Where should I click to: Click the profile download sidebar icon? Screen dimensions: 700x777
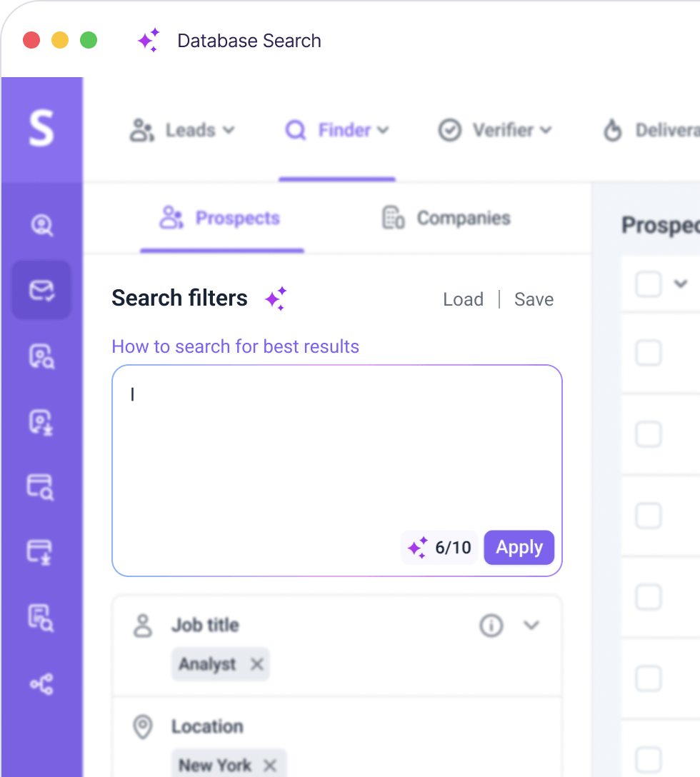(x=43, y=423)
